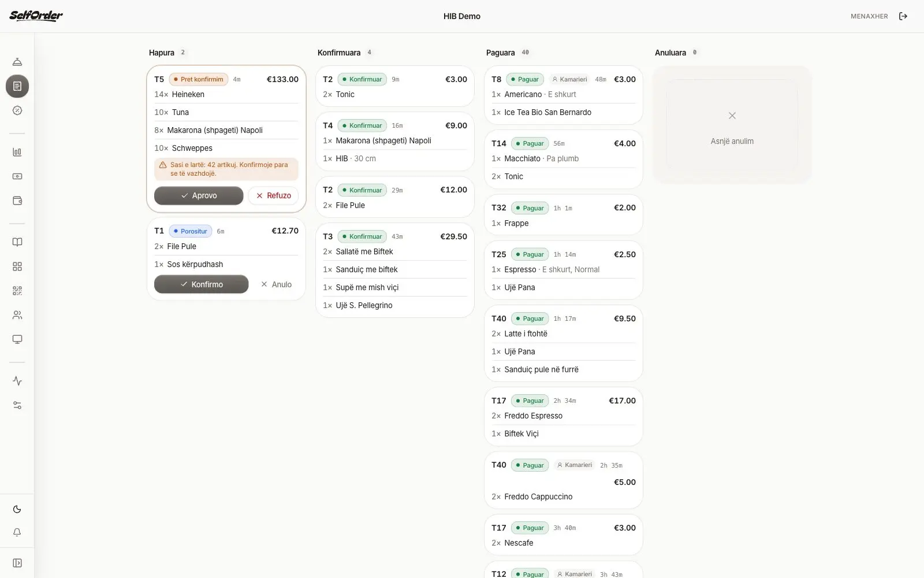Select the orders list sidebar icon
Viewport: 924px width, 578px height.
point(17,86)
